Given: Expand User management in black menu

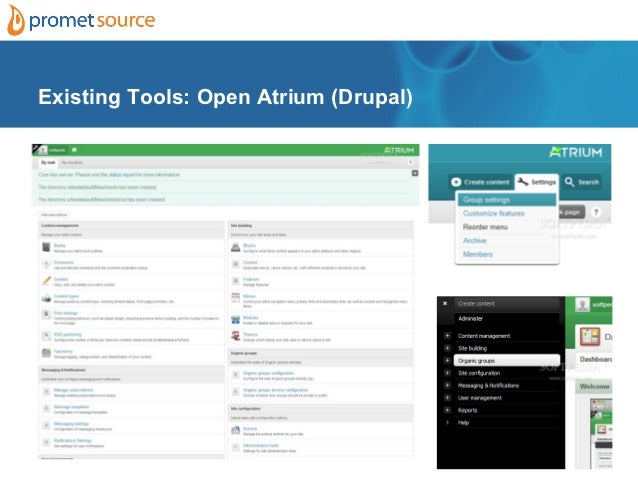Looking at the screenshot, I should click(447, 398).
